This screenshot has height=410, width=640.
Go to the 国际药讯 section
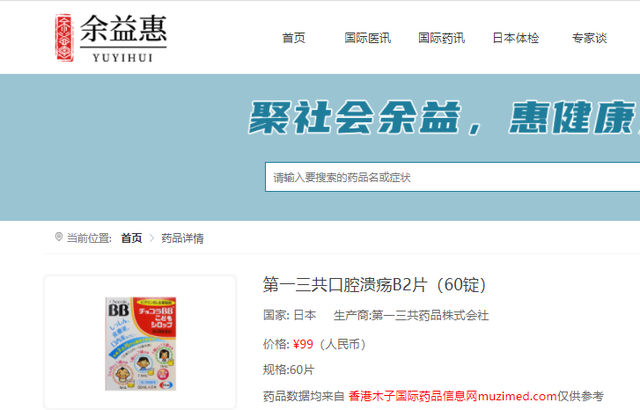click(x=441, y=38)
